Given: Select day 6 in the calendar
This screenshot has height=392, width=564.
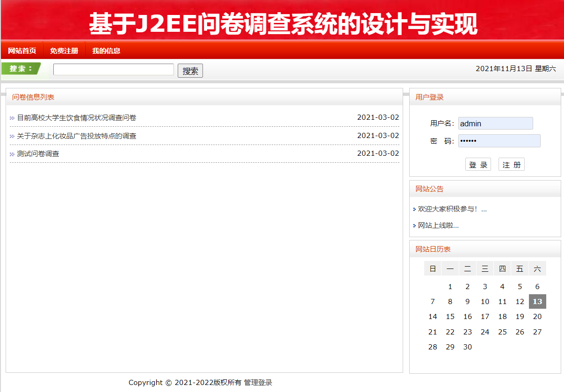Looking at the screenshot, I should pos(537,287).
